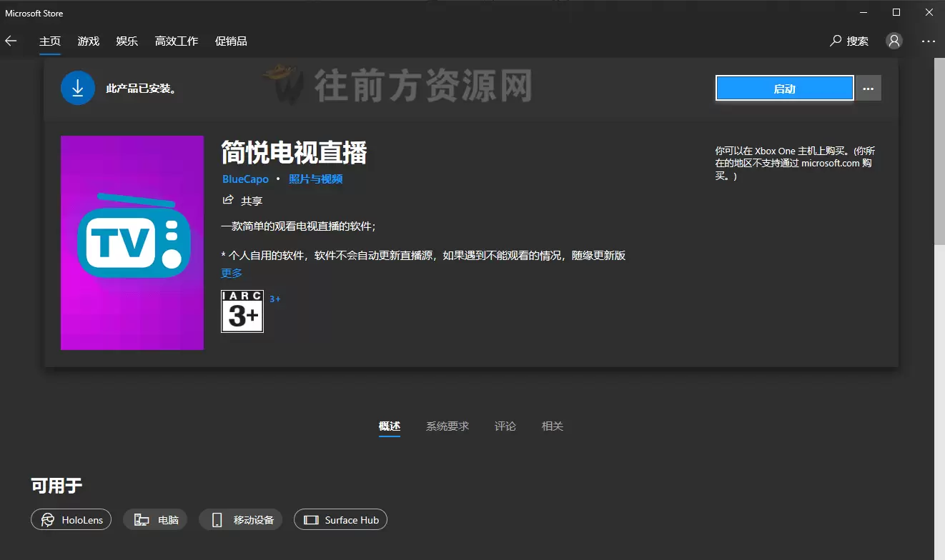
Task: Open the 照片与视频 category link
Action: (316, 179)
